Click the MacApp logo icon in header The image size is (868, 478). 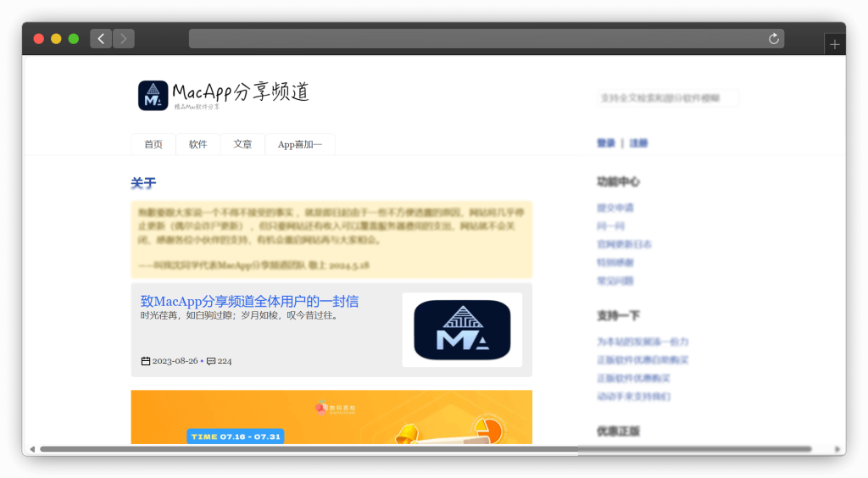pos(153,96)
